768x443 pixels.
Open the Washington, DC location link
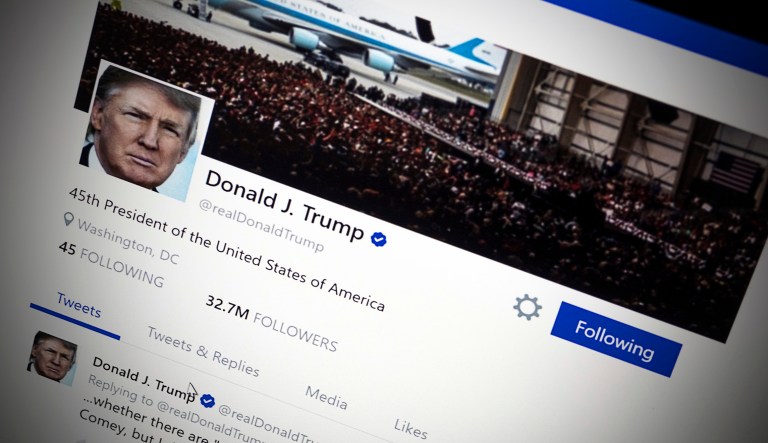[128, 242]
